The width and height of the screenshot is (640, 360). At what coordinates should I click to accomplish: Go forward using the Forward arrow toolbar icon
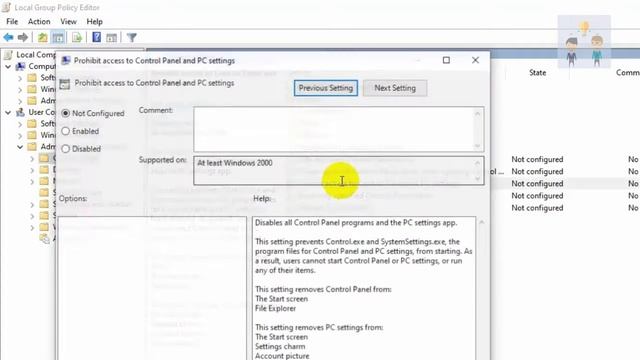23,38
